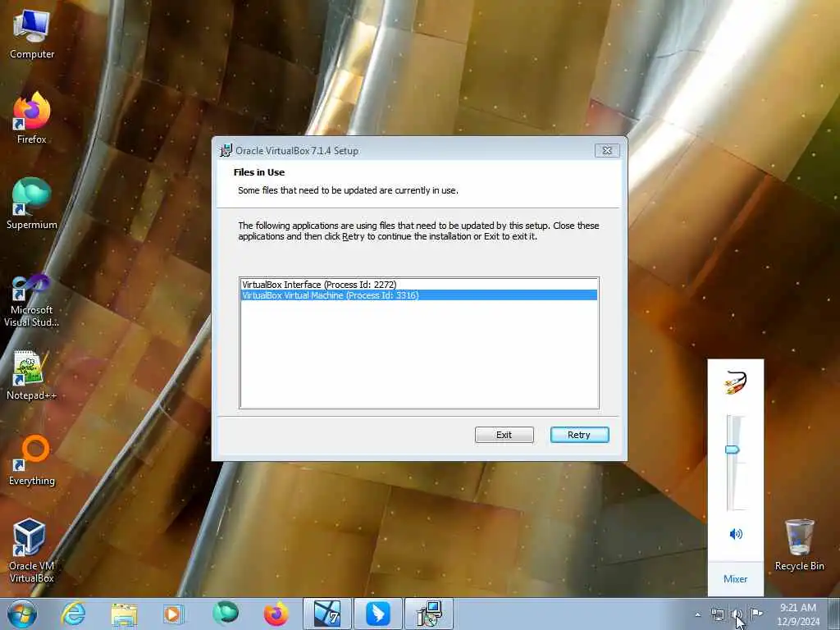Click the Exit button in the setup dialog
This screenshot has height=630, width=840.
click(504, 435)
